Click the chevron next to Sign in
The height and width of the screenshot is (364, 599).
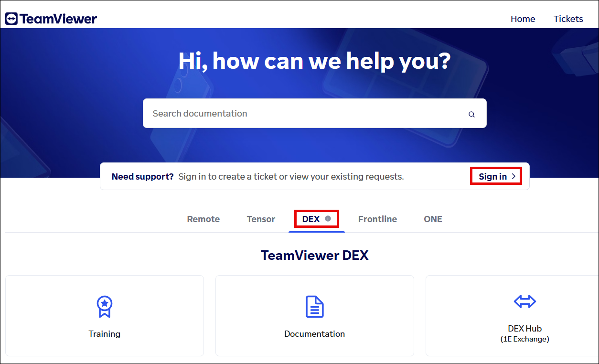[x=513, y=176]
